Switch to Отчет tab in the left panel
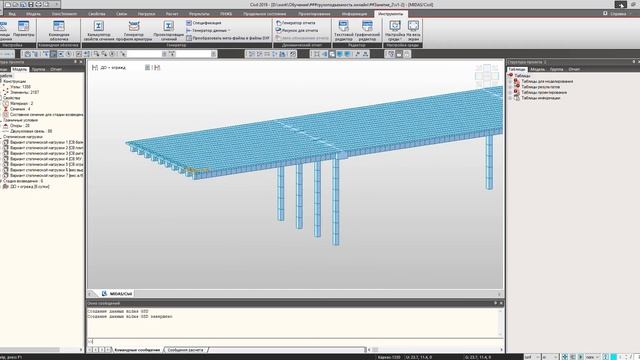 (x=56, y=69)
